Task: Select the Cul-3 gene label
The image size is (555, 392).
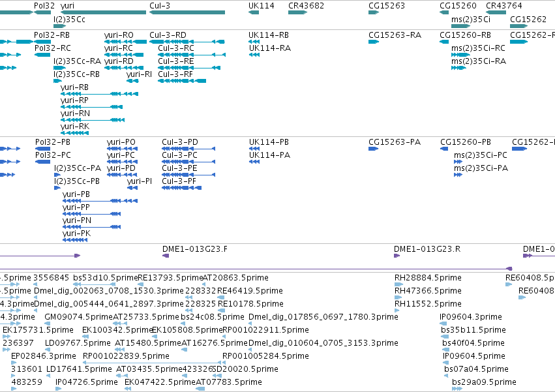Action: [160, 6]
